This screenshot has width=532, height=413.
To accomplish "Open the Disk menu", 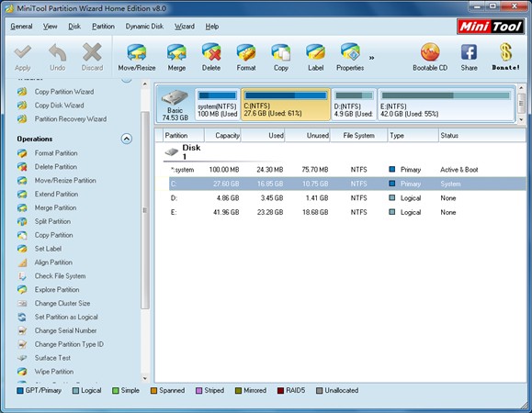I will [74, 27].
